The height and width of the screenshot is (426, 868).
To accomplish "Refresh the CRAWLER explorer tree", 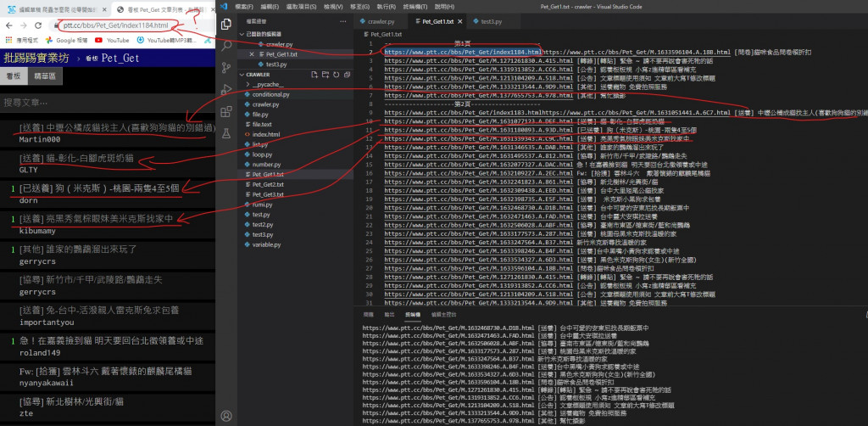I will click(337, 74).
